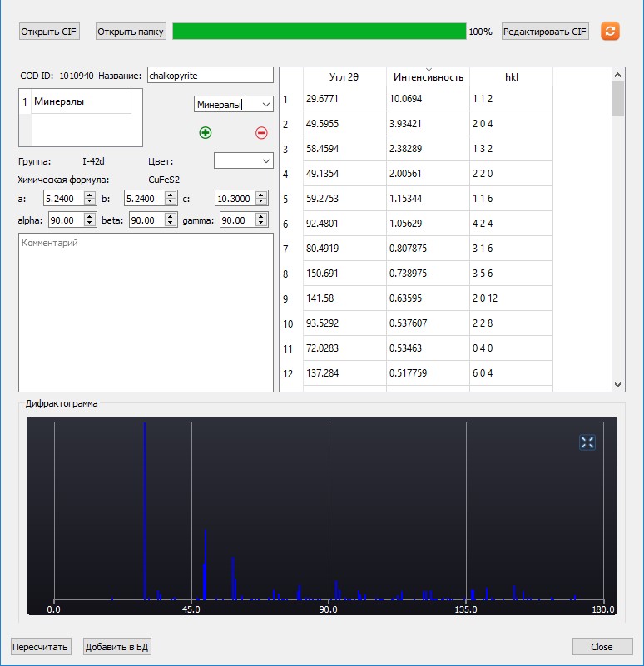Click the orange refresh icon
The width and height of the screenshot is (644, 666).
pyautogui.click(x=610, y=32)
